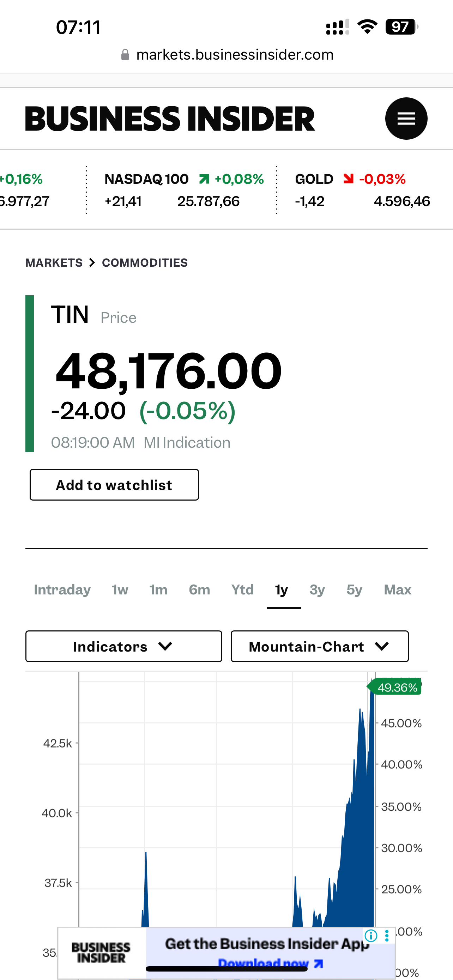Click the Business Insider logo

170,119
